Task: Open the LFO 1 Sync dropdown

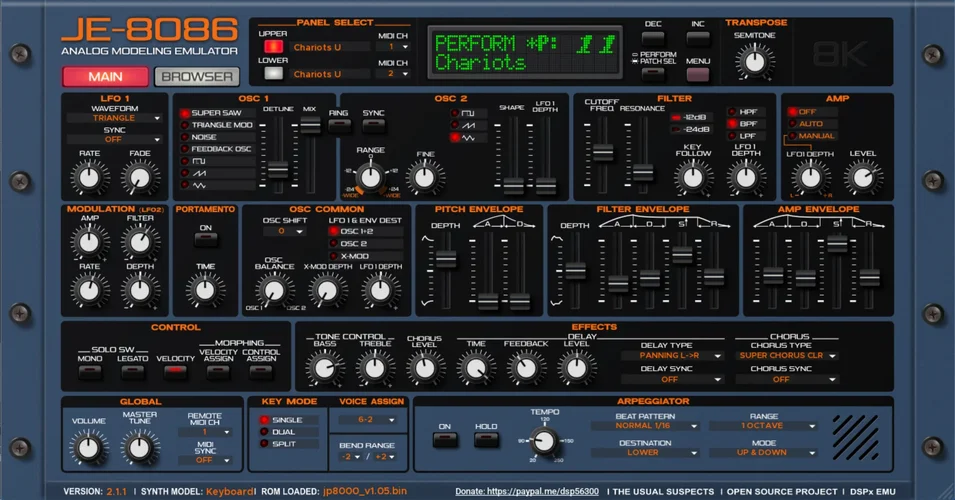Action: [x=115, y=139]
